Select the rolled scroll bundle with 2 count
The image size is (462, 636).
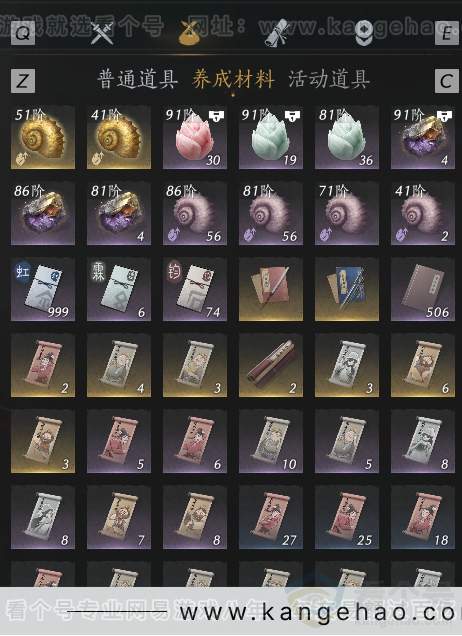[271, 365]
